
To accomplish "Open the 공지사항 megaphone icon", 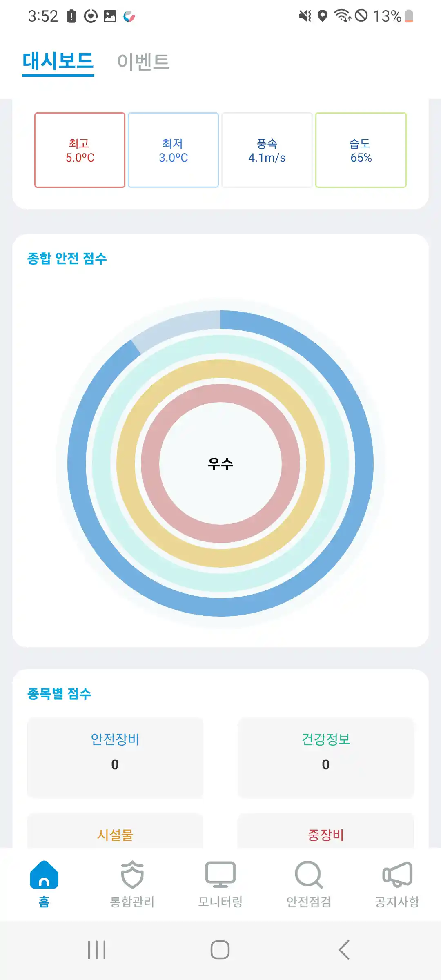I will point(397,875).
